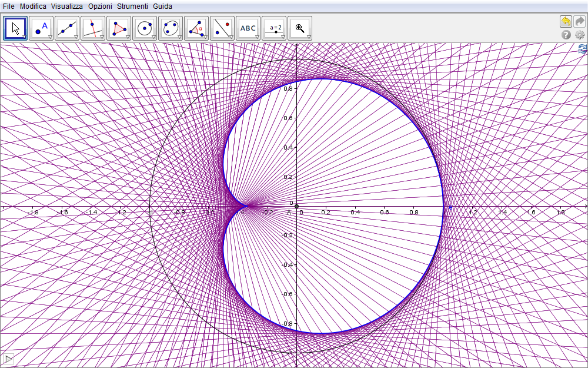Click the x-axis tick label 1.6
This screenshot has width=588, height=368.
[x=532, y=213]
